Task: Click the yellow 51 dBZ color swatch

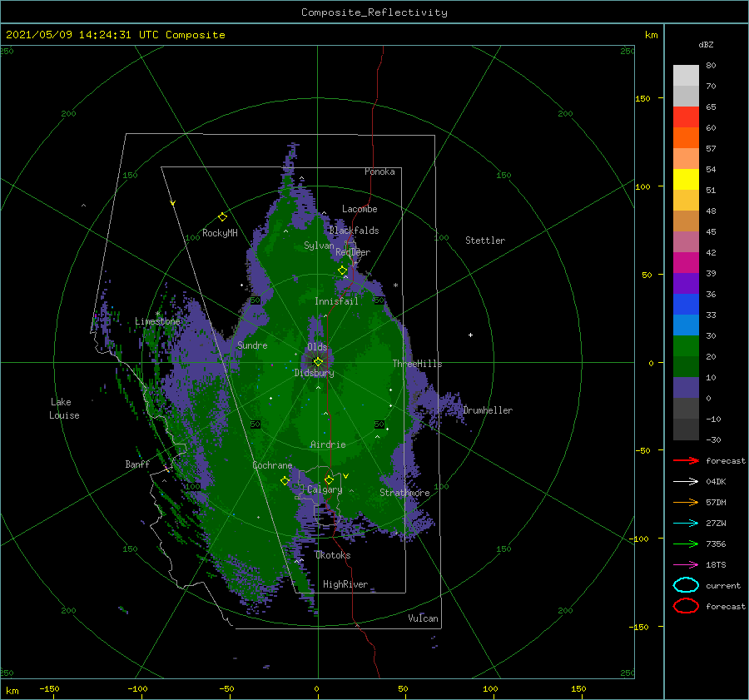Action: 686,180
